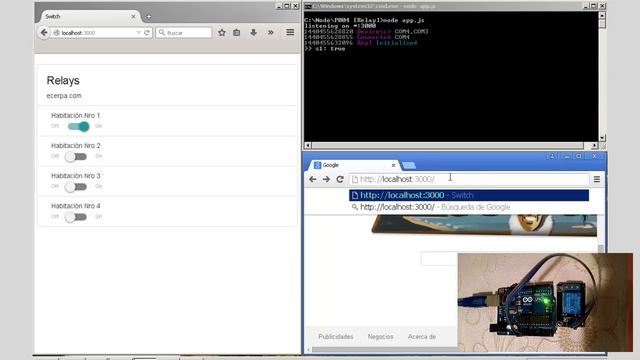This screenshot has width=640, height=360.
Task: Open Publicidades link in Google footer
Action: (336, 337)
